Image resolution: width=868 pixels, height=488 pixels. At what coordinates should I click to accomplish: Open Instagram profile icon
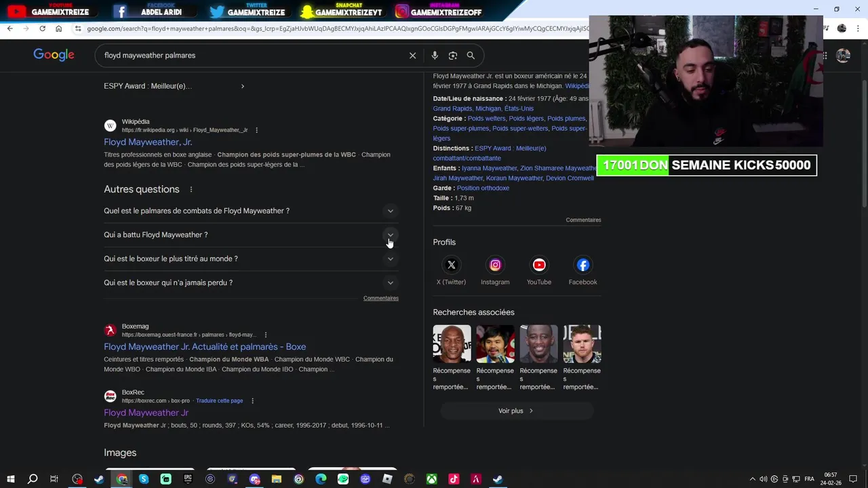point(495,265)
